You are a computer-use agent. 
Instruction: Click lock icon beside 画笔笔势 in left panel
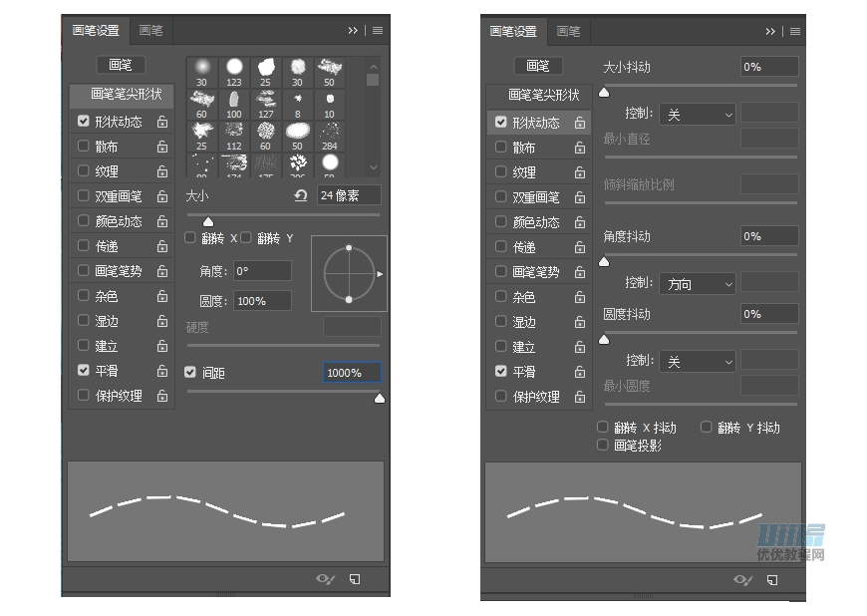tap(162, 271)
